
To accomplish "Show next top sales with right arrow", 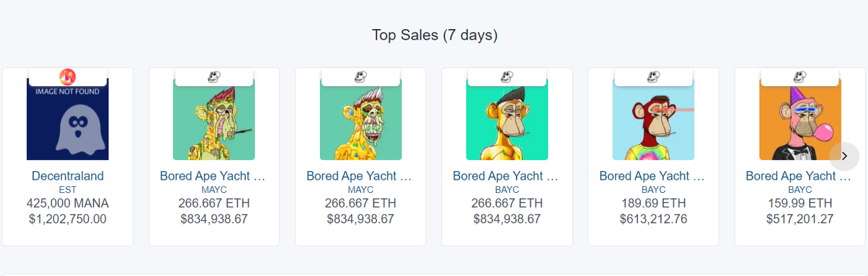I will [844, 156].
